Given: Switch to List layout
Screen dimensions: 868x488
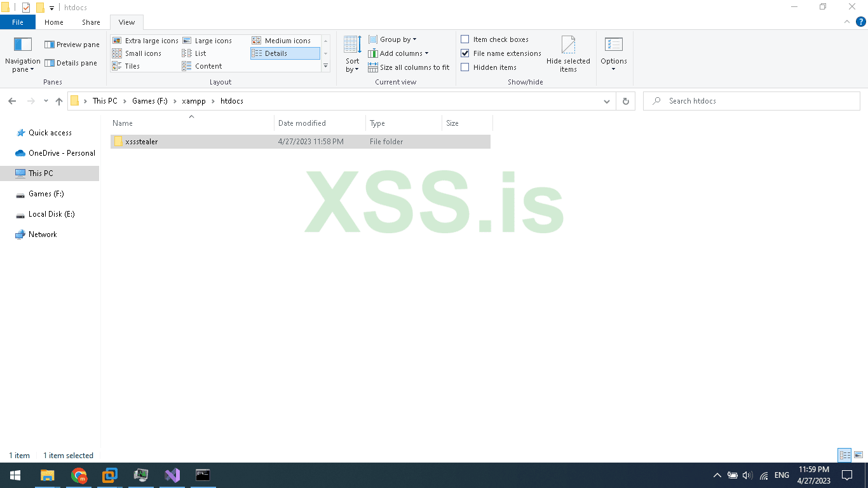Looking at the screenshot, I should point(194,53).
